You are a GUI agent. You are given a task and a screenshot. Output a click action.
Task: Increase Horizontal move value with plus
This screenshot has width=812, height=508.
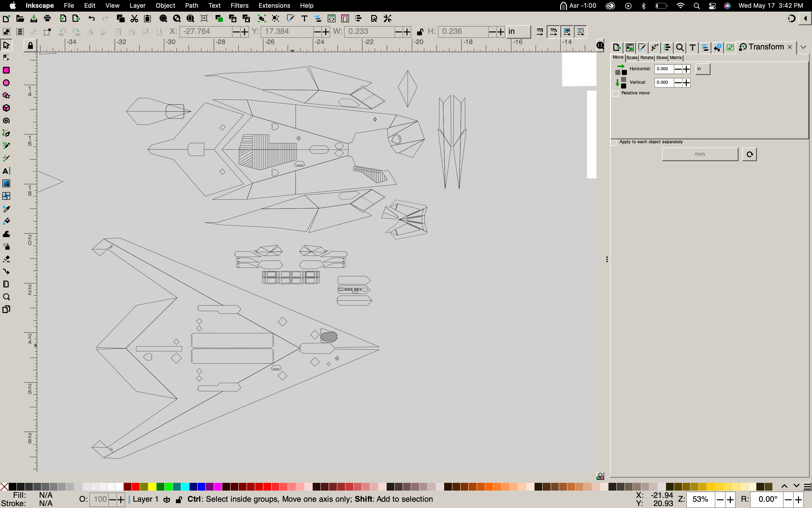(x=687, y=69)
